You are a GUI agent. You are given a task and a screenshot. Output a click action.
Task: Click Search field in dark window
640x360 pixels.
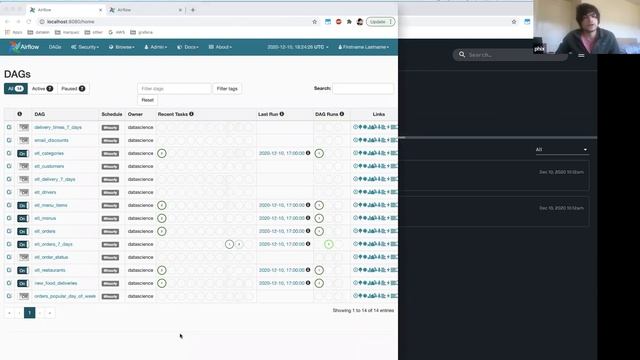pyautogui.click(x=510, y=54)
